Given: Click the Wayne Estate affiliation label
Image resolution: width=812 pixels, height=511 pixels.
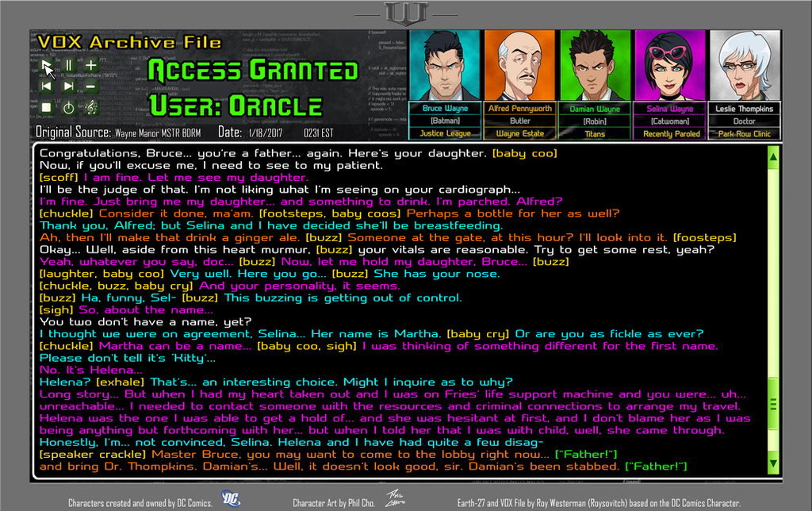Looking at the screenshot, I should pyautogui.click(x=520, y=133).
